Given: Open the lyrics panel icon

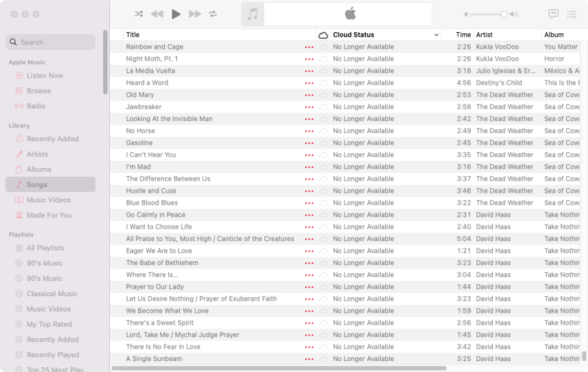Looking at the screenshot, I should click(553, 14).
